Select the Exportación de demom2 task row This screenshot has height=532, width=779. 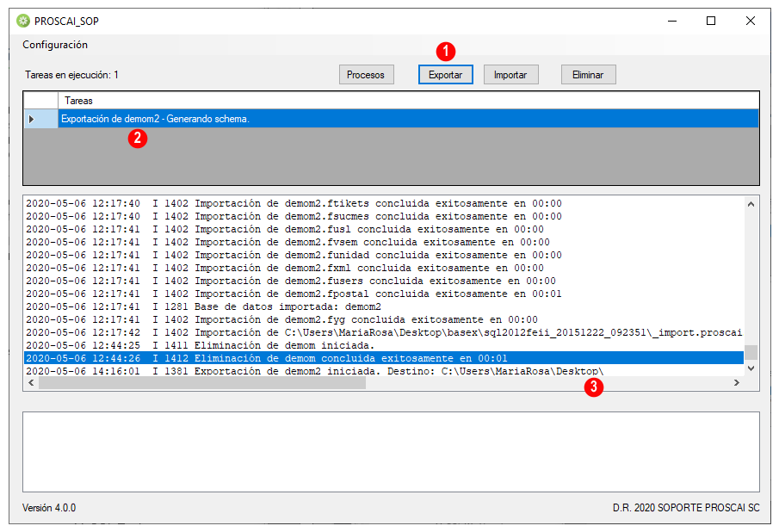[408, 119]
